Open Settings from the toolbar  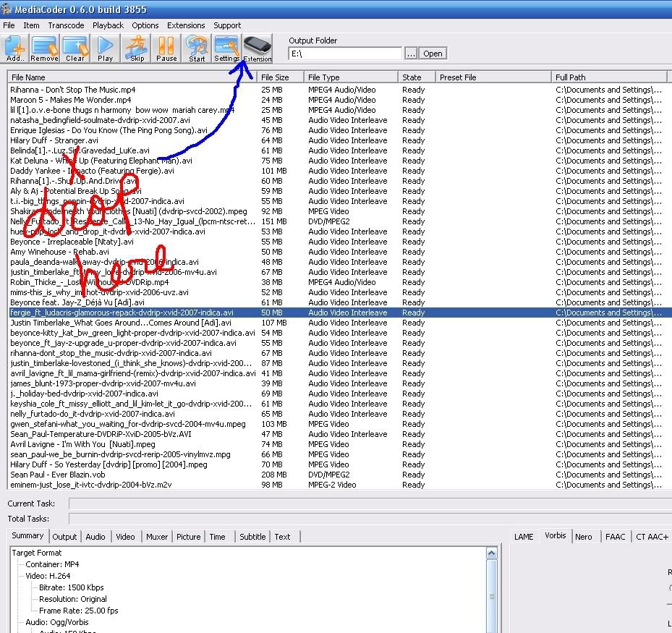(x=226, y=48)
